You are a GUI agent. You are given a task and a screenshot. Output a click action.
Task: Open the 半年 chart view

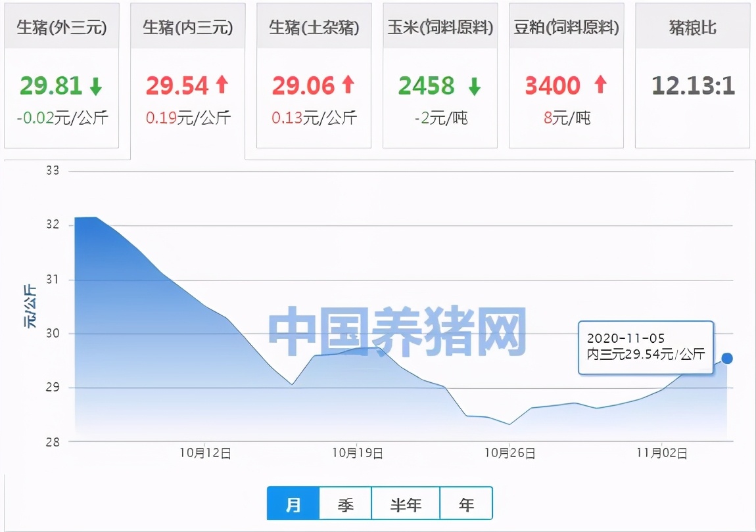coord(406,503)
